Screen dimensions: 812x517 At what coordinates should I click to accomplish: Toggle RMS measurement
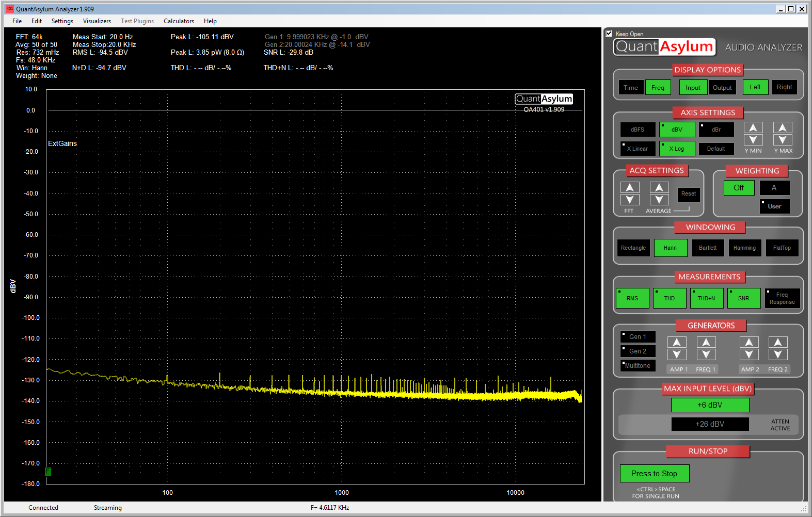click(x=633, y=298)
